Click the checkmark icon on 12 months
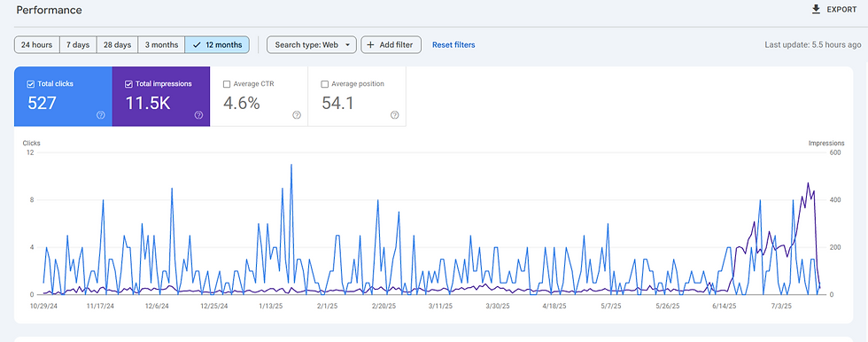The height and width of the screenshot is (342, 868). point(197,45)
